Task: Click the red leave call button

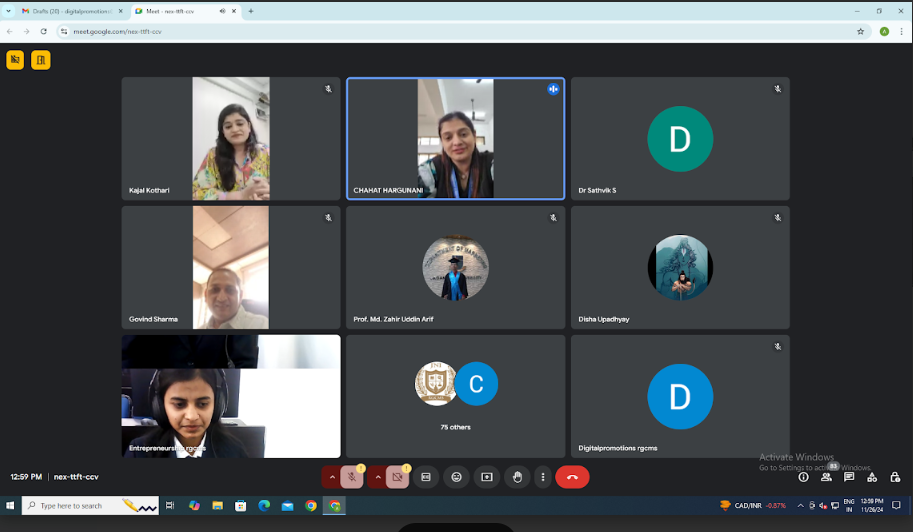Action: pyautogui.click(x=572, y=477)
